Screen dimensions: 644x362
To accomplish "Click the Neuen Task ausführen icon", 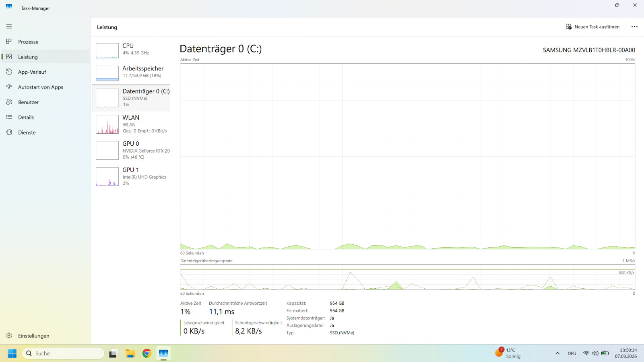I will pos(569,27).
